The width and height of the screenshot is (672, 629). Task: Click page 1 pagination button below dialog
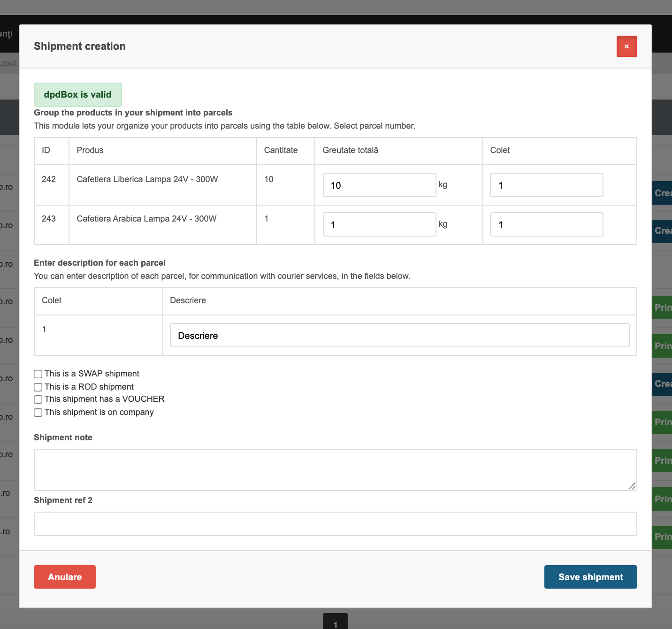tap(335, 621)
